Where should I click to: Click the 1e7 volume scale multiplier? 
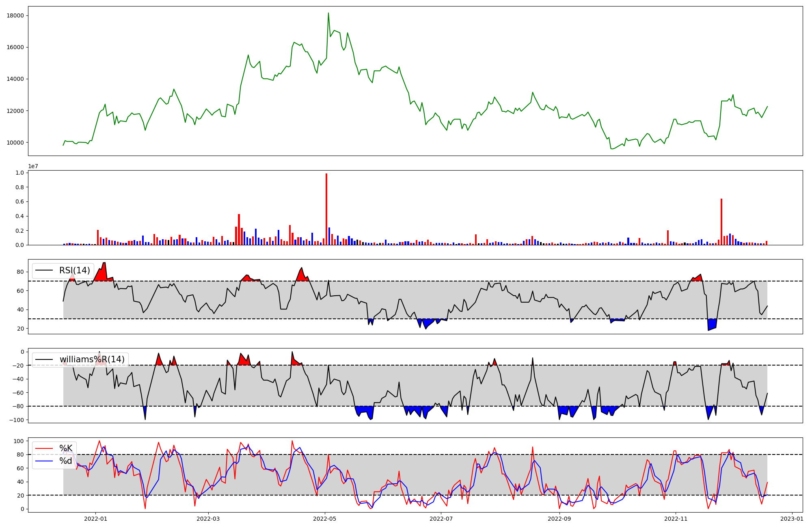pyautogui.click(x=33, y=167)
